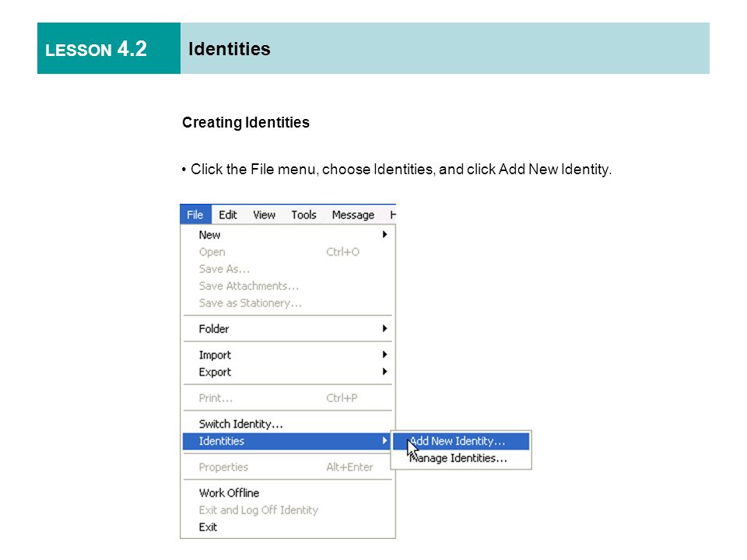Expand the Import submenu arrow
The height and width of the screenshot is (560, 747).
coord(384,355)
